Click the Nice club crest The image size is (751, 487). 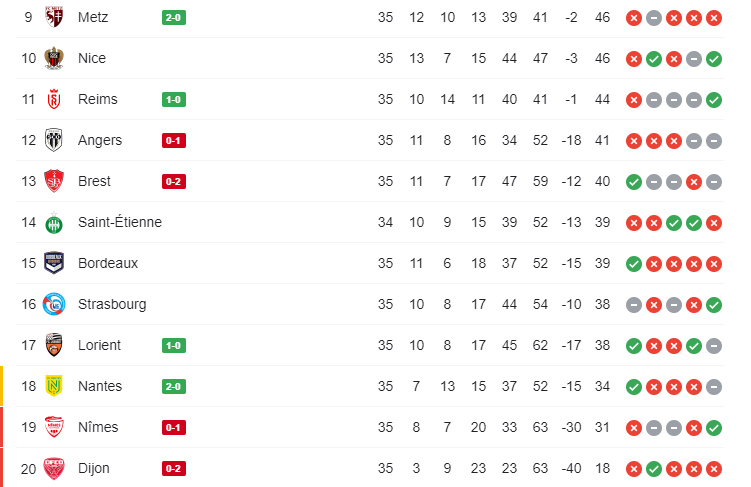[x=54, y=58]
